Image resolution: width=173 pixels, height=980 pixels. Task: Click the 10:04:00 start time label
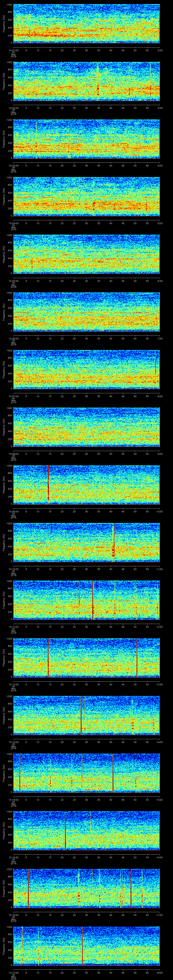(x=13, y=223)
